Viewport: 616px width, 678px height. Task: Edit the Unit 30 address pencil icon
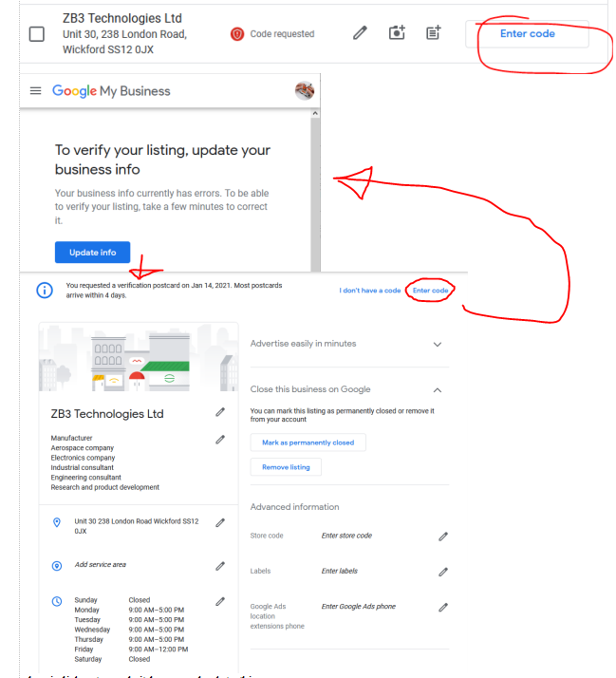(220, 523)
